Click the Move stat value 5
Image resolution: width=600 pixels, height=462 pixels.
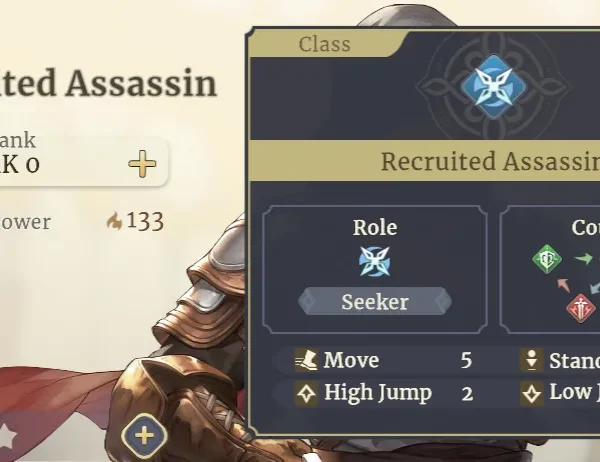click(x=466, y=361)
